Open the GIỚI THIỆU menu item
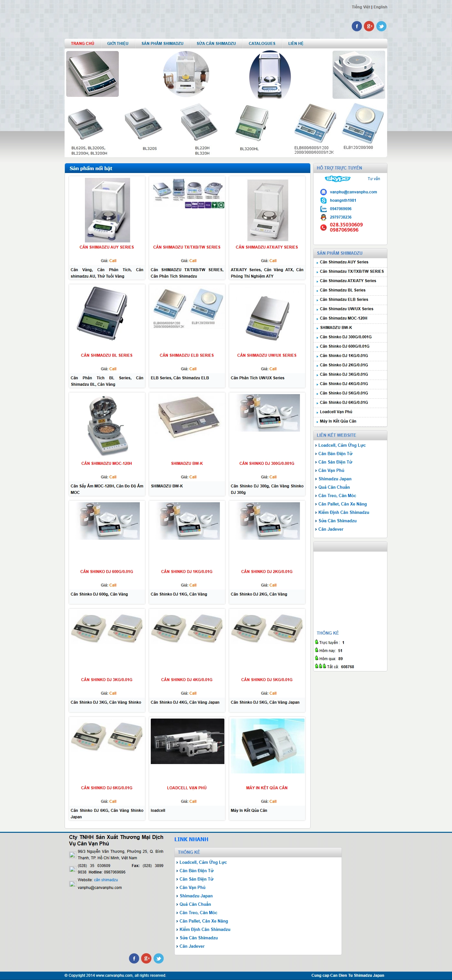This screenshot has height=980, width=452. click(118, 43)
